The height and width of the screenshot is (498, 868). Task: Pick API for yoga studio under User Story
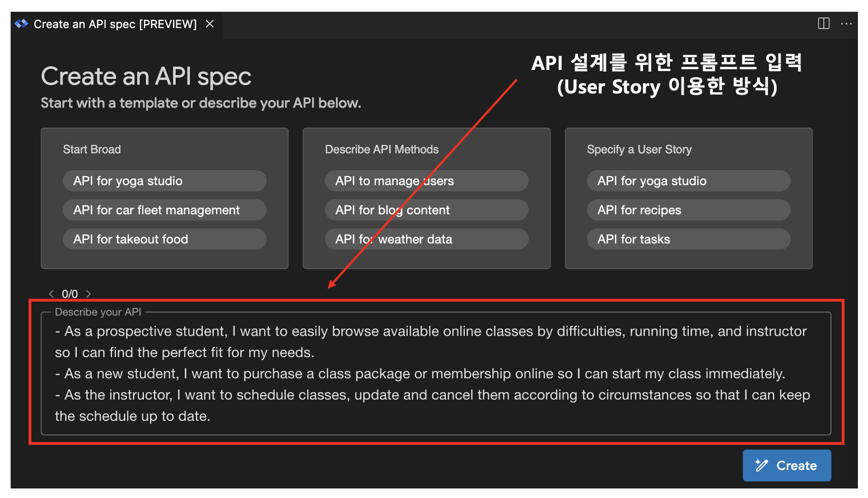click(x=689, y=181)
